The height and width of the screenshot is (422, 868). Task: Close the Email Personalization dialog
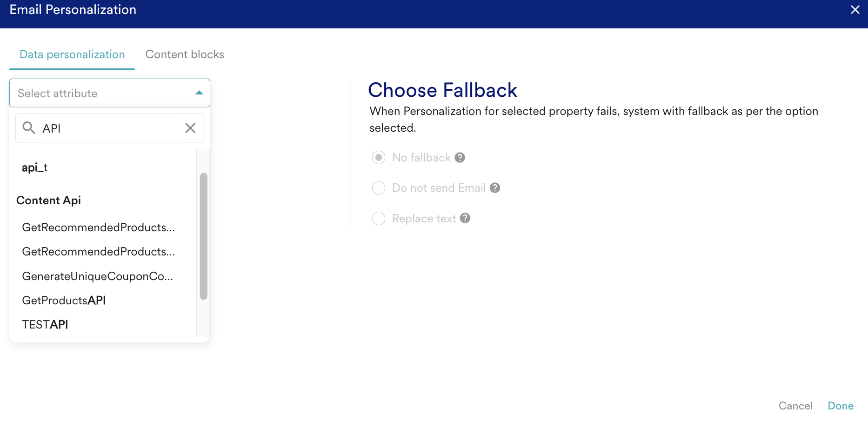[x=855, y=10]
